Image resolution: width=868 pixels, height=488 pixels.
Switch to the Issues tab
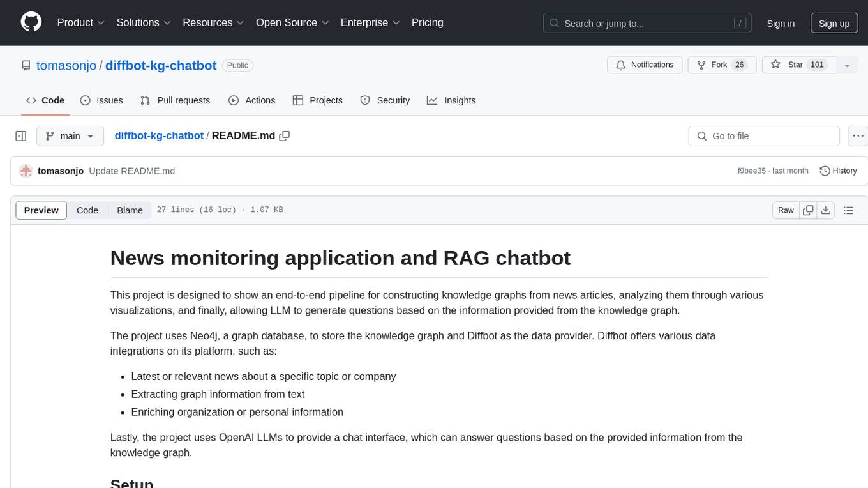(101, 100)
